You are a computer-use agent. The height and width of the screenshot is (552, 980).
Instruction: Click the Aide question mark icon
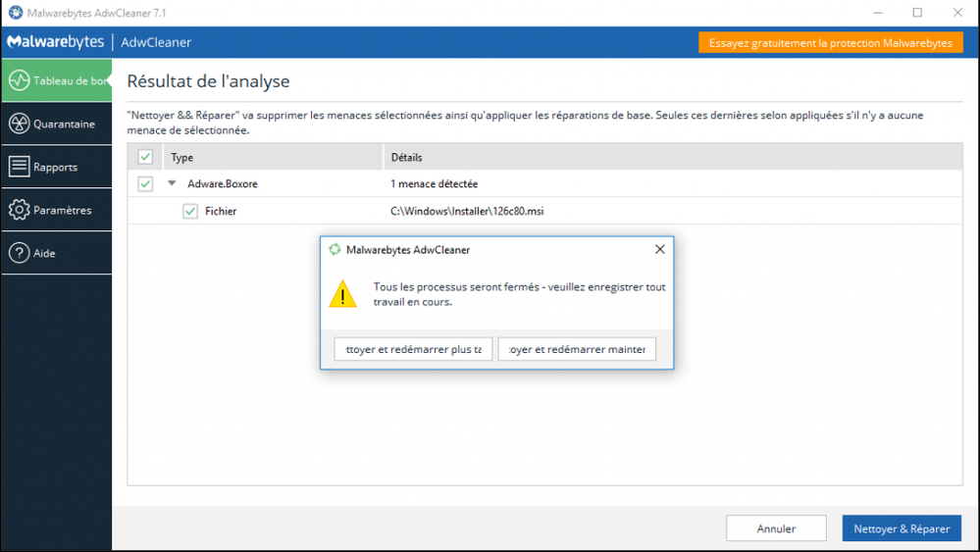tap(19, 253)
